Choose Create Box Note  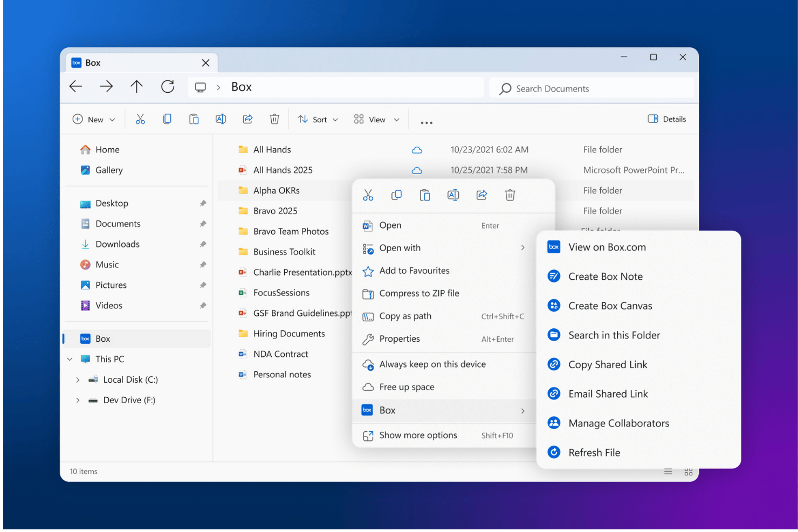coord(638,277)
